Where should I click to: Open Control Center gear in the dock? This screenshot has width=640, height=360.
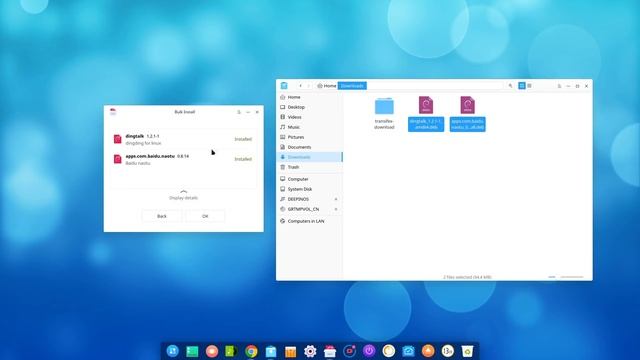click(310, 351)
